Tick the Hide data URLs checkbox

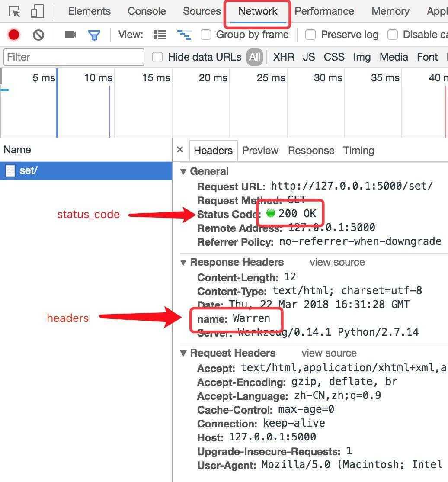[x=157, y=57]
